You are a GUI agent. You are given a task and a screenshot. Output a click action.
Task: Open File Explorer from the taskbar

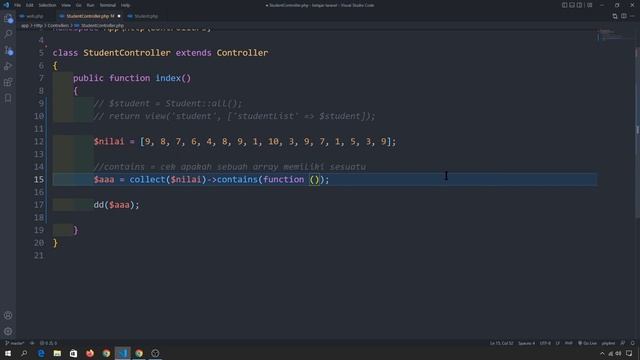[x=57, y=353]
